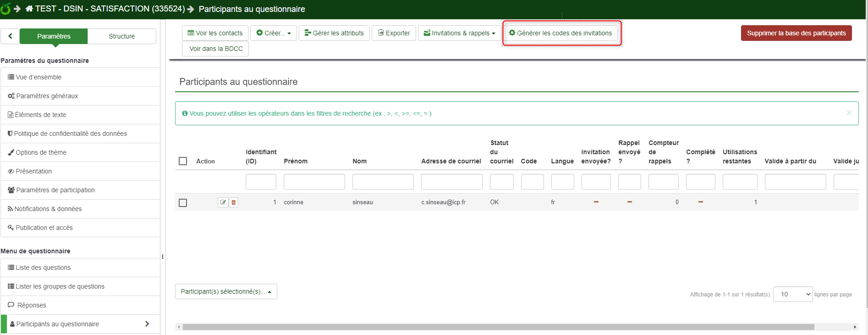Click the right arrow of the horizontal scrollbar

point(855,327)
